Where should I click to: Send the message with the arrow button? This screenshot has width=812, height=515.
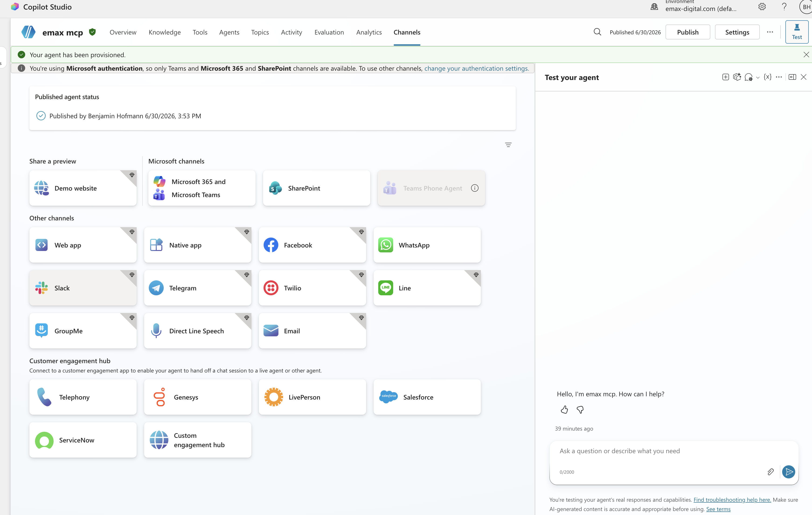[x=789, y=472]
